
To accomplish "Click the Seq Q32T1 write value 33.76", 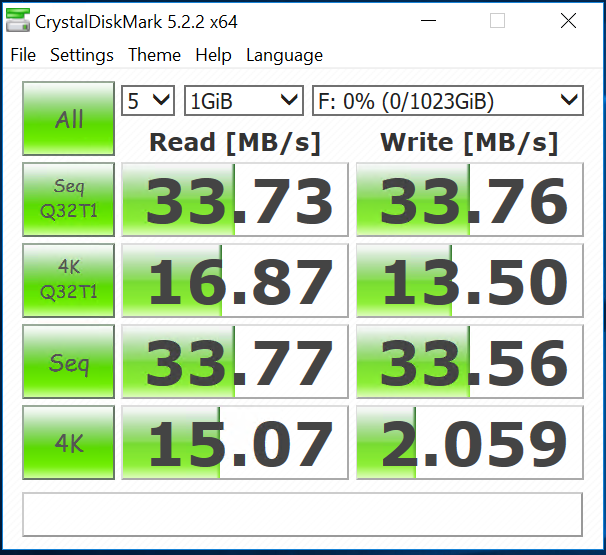I will (x=470, y=199).
